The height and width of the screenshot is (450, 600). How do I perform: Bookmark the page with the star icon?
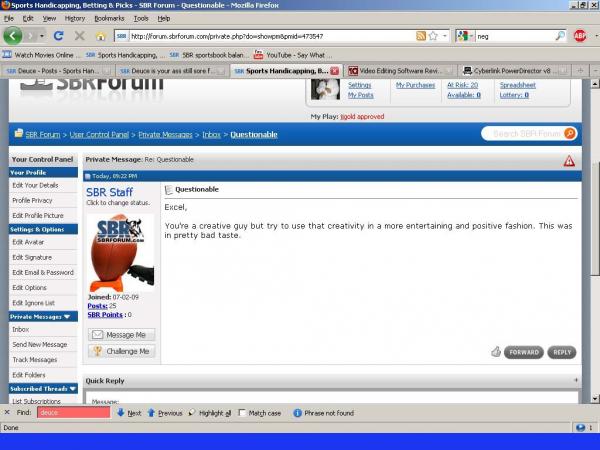pyautogui.click(x=434, y=36)
